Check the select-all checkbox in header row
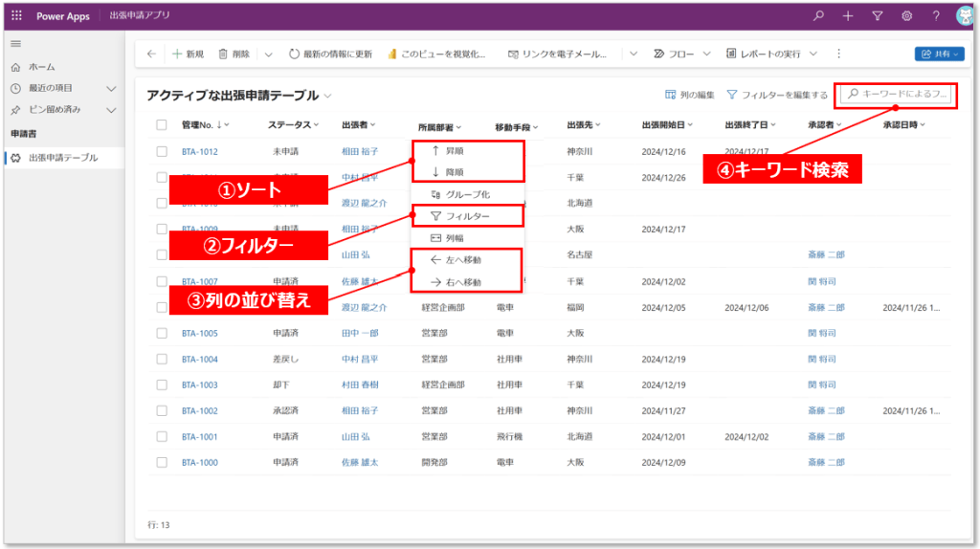 click(162, 125)
